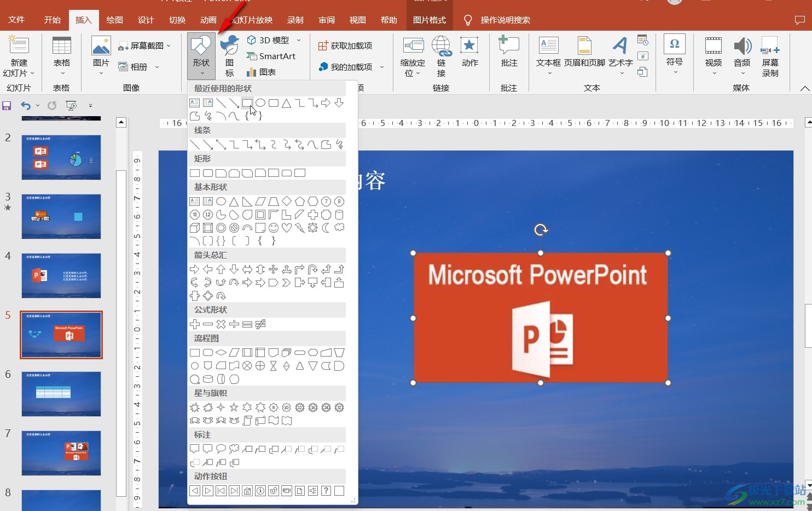Select the double-arrow line in lines section

click(221, 145)
